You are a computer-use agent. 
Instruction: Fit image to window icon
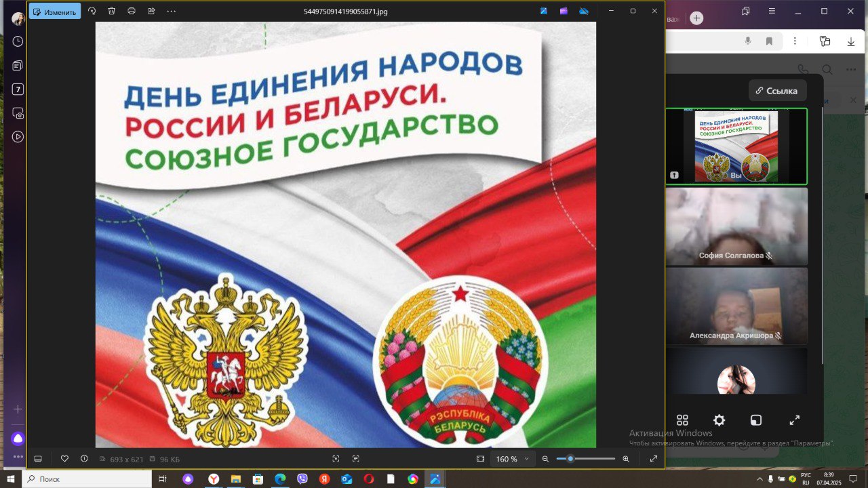[x=480, y=459]
